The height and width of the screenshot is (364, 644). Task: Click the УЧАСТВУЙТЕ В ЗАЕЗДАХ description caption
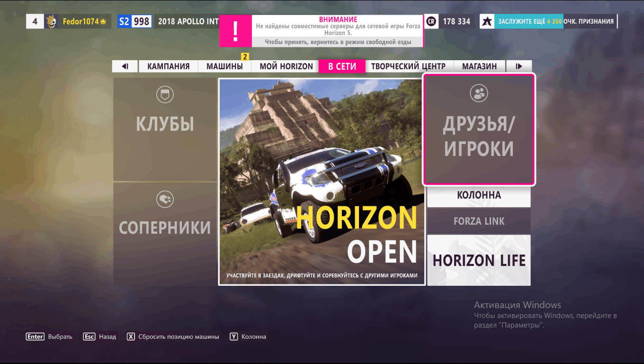point(322,275)
